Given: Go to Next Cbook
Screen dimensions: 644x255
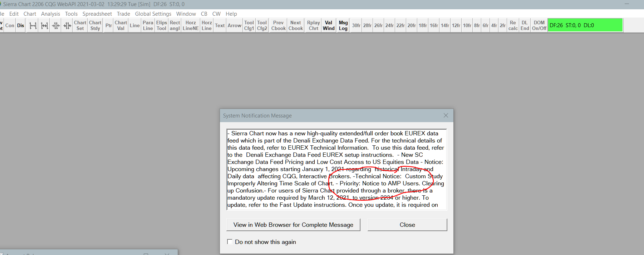Looking at the screenshot, I should pos(296,25).
